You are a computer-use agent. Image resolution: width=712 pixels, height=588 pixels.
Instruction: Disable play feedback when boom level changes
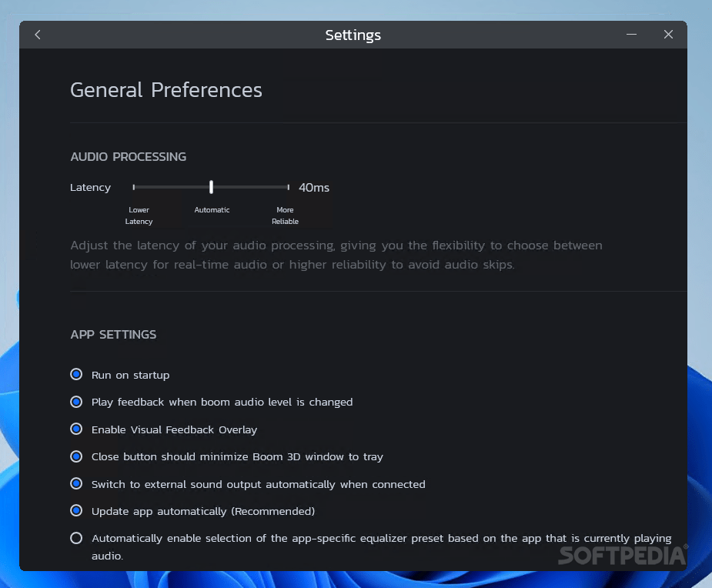coord(76,402)
